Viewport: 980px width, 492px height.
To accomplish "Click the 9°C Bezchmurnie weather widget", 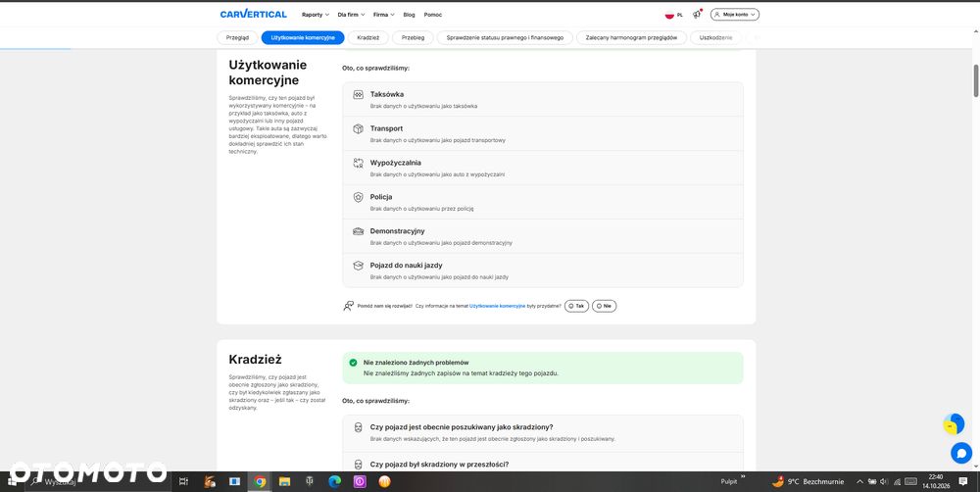I will click(x=808, y=481).
